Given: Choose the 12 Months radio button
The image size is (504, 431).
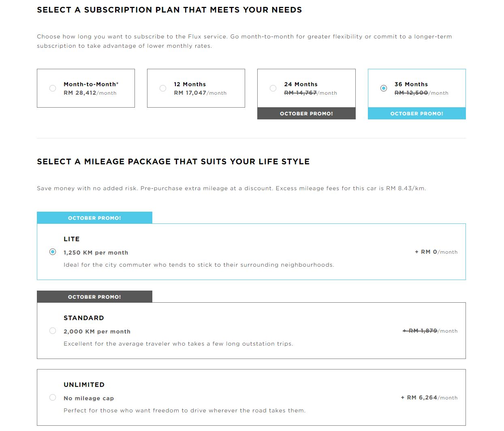Looking at the screenshot, I should coord(163,88).
